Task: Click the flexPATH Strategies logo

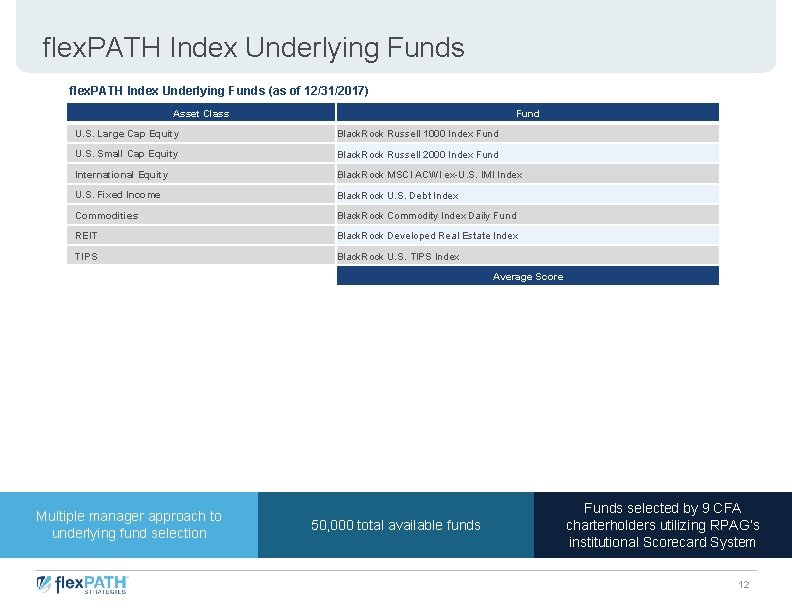Action: (82, 585)
